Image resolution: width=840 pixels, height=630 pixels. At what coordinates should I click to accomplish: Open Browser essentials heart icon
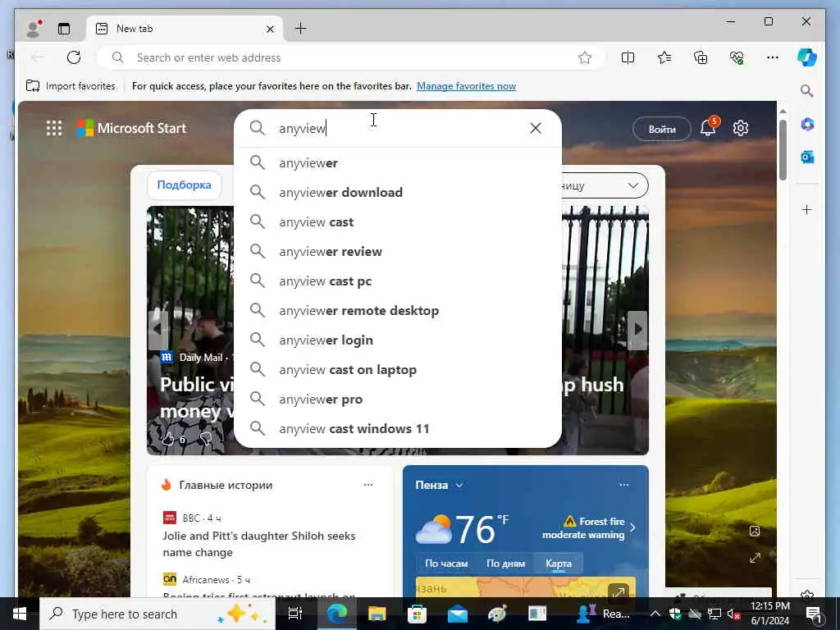tap(737, 57)
